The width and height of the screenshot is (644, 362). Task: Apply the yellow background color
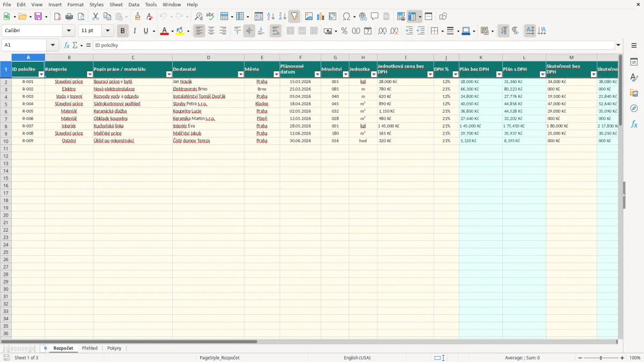click(180, 31)
